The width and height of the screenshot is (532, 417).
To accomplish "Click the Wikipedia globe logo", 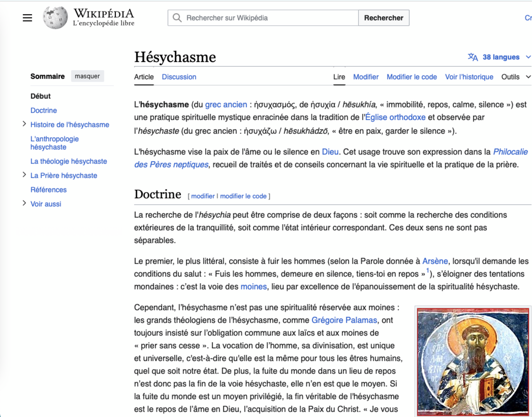I will point(55,18).
